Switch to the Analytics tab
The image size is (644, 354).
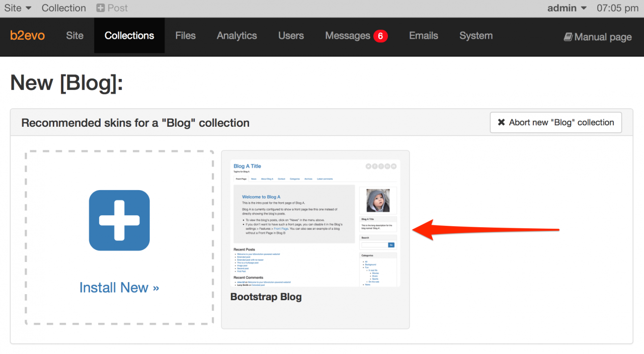point(237,36)
